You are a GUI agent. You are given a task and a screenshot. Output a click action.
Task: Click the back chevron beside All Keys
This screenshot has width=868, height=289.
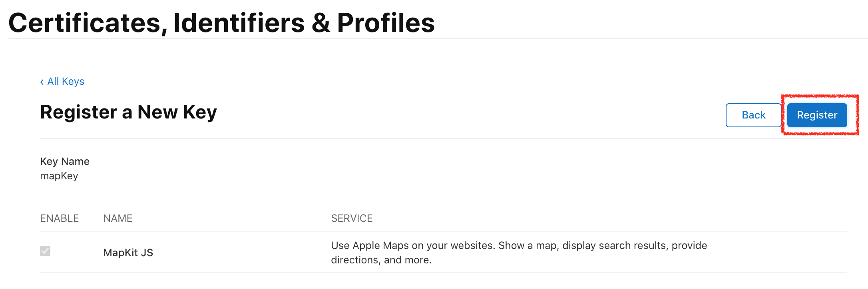tap(42, 82)
